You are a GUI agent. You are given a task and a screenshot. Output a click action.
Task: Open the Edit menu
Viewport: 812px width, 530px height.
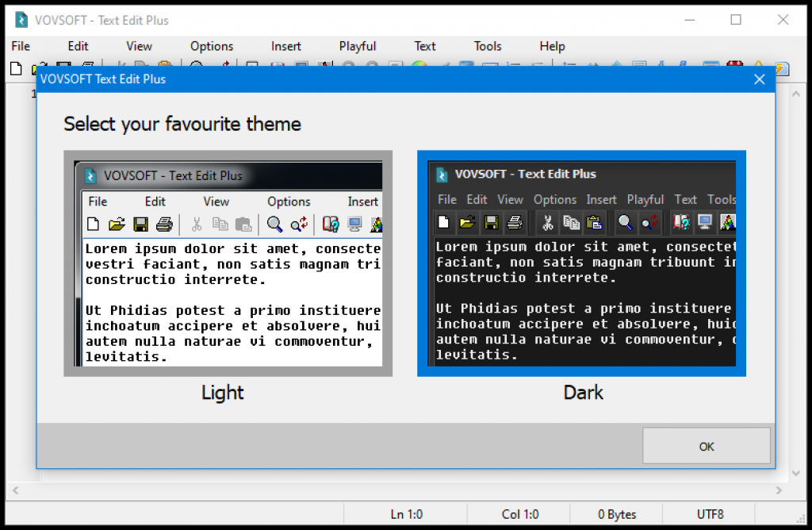(78, 46)
